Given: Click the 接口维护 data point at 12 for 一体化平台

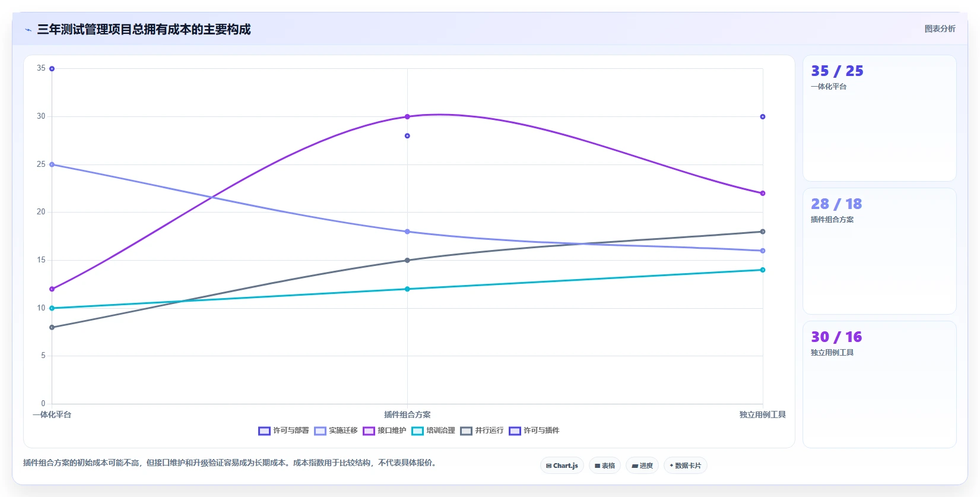Looking at the screenshot, I should (52, 289).
